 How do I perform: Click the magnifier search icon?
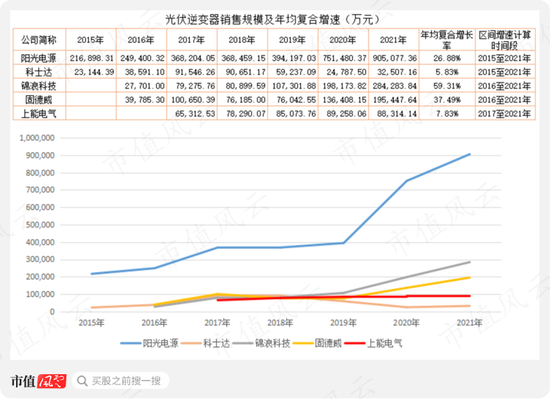[x=82, y=381]
